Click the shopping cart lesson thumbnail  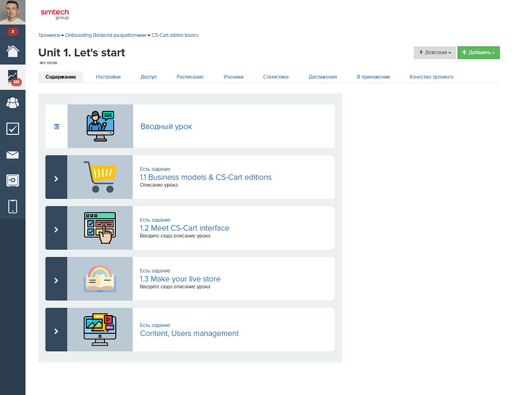click(x=100, y=177)
